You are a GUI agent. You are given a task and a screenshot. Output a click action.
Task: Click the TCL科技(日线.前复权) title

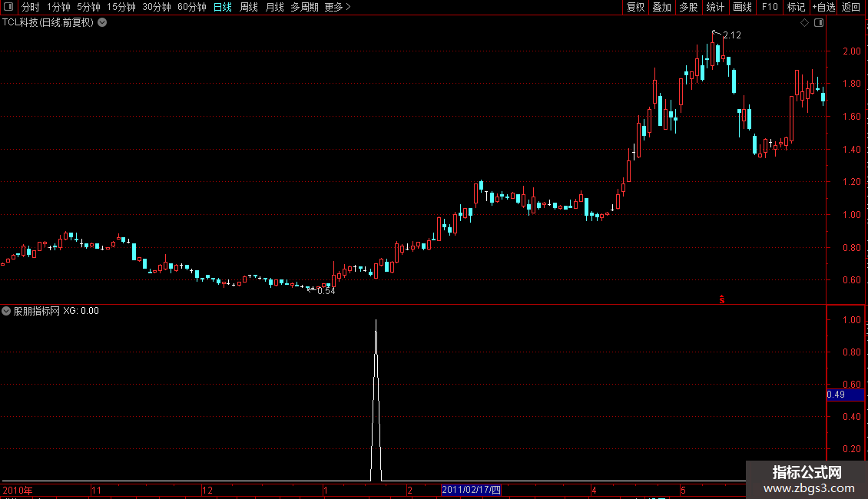(x=48, y=23)
